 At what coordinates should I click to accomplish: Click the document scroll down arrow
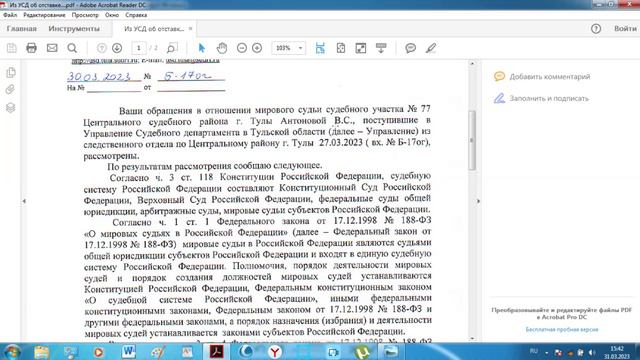coord(472,338)
